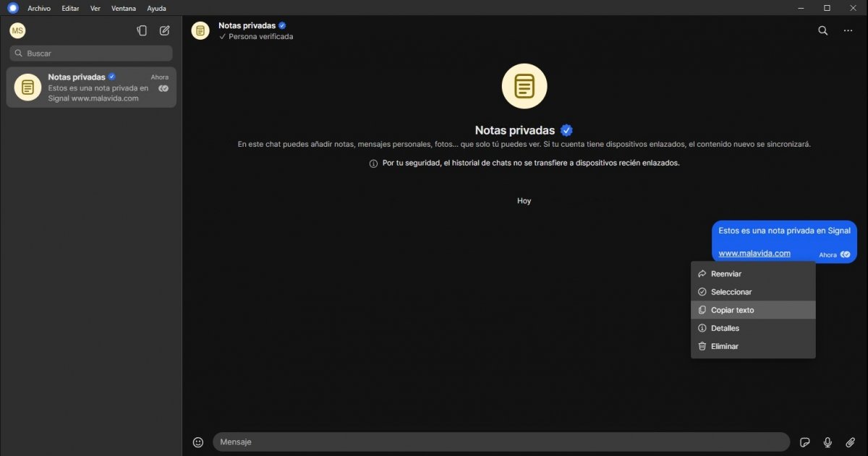Click the search magnifier in chat header
Viewport: 868px width, 456px height.
coord(823,30)
